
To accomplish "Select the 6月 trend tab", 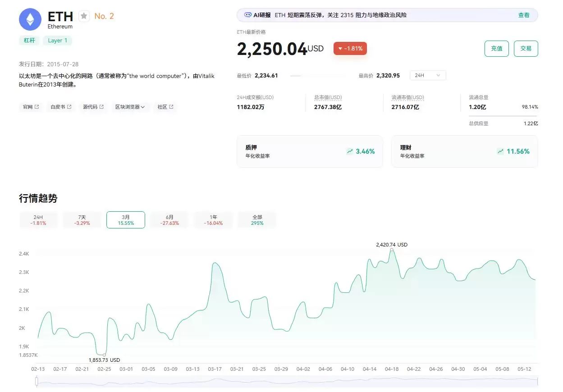I will coord(169,220).
